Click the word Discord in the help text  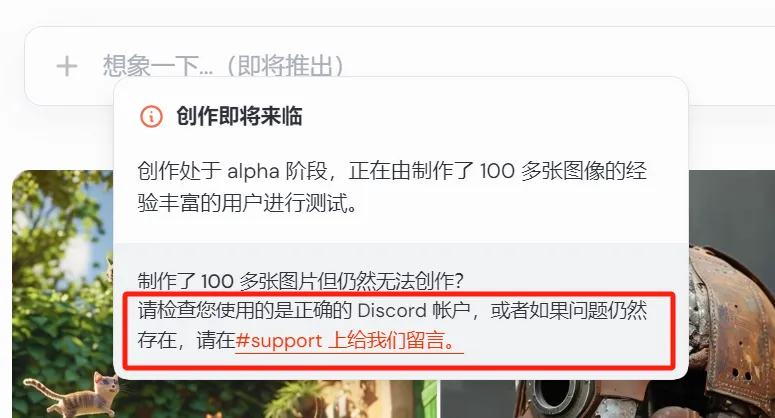[x=391, y=311]
